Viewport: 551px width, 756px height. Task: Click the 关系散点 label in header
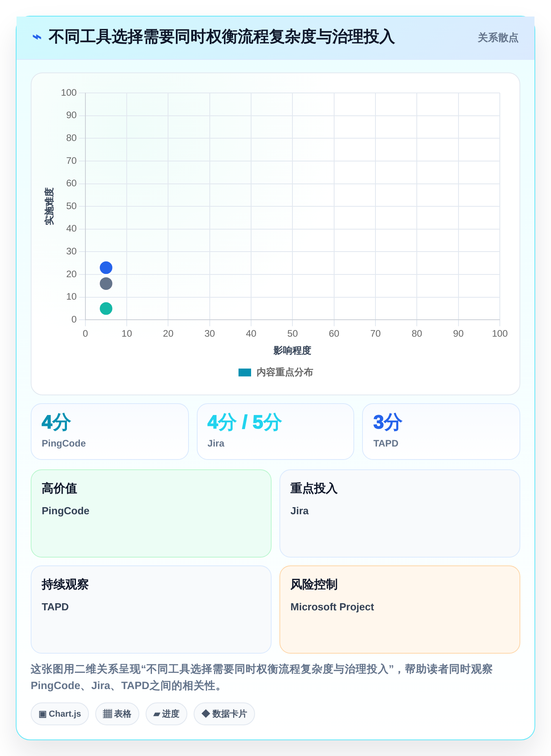click(x=498, y=38)
